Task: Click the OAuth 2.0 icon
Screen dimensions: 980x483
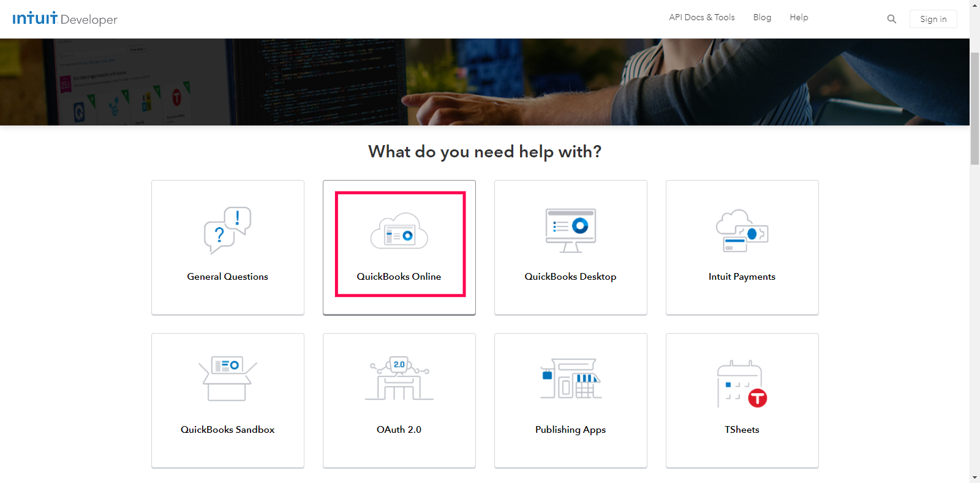Action: pyautogui.click(x=399, y=378)
